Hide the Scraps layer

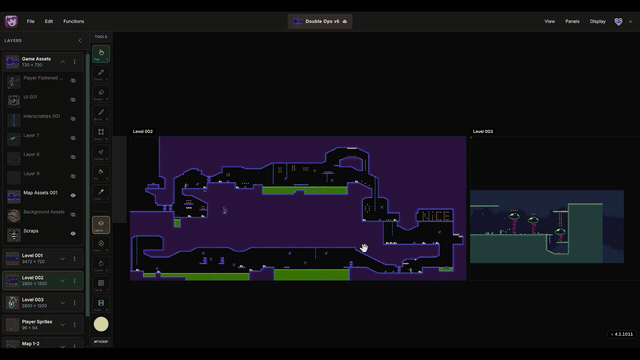(73, 233)
